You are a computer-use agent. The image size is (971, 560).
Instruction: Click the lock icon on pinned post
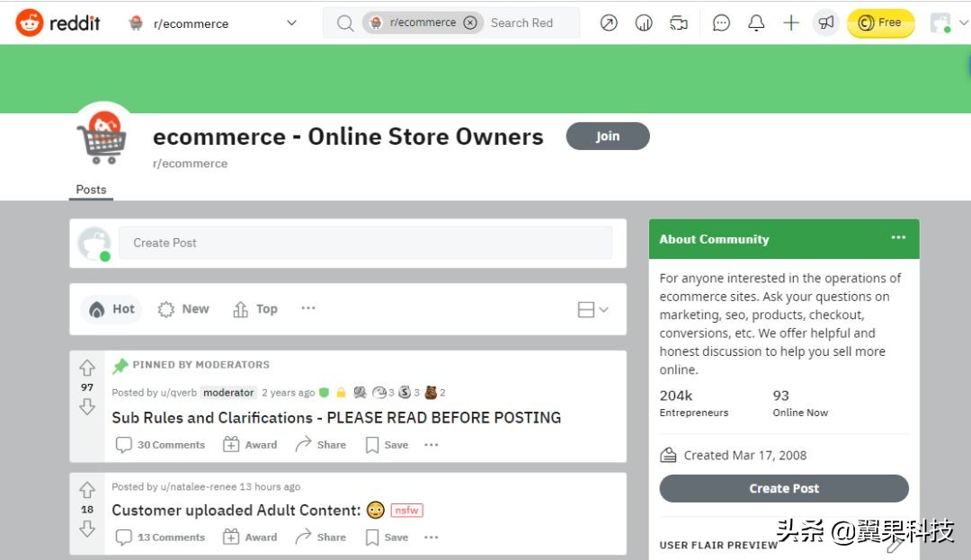pyautogui.click(x=341, y=392)
